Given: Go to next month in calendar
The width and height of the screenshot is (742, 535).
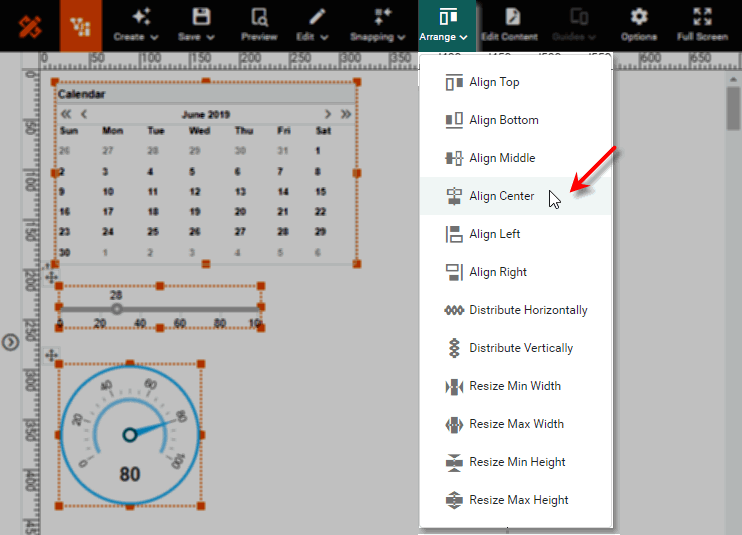Looking at the screenshot, I should 327,114.
